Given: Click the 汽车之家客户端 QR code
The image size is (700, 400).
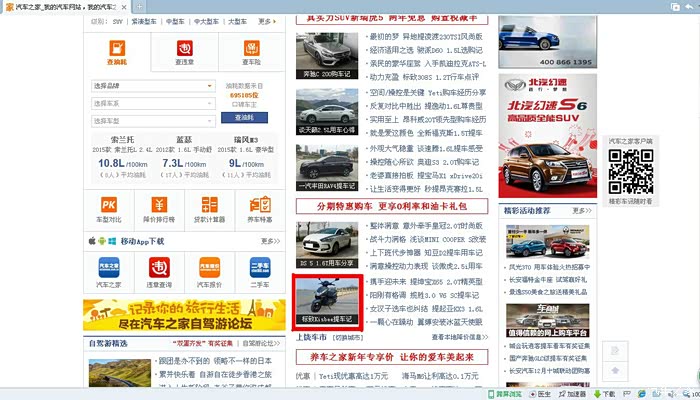Looking at the screenshot, I should pyautogui.click(x=631, y=171).
